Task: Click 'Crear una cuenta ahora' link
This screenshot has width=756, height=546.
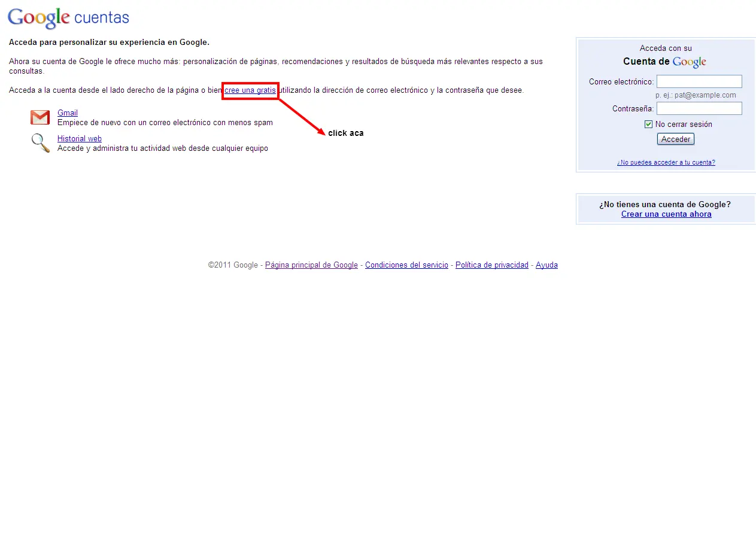Action: tap(666, 214)
